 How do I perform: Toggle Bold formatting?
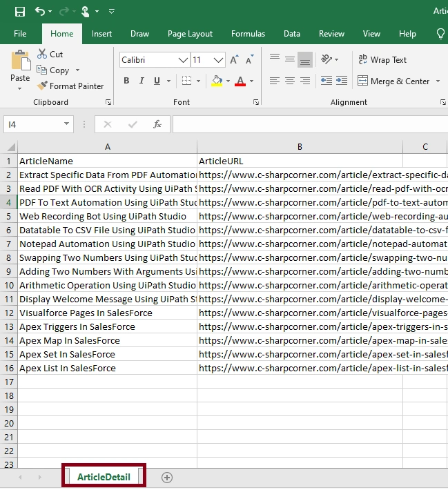[x=126, y=81]
